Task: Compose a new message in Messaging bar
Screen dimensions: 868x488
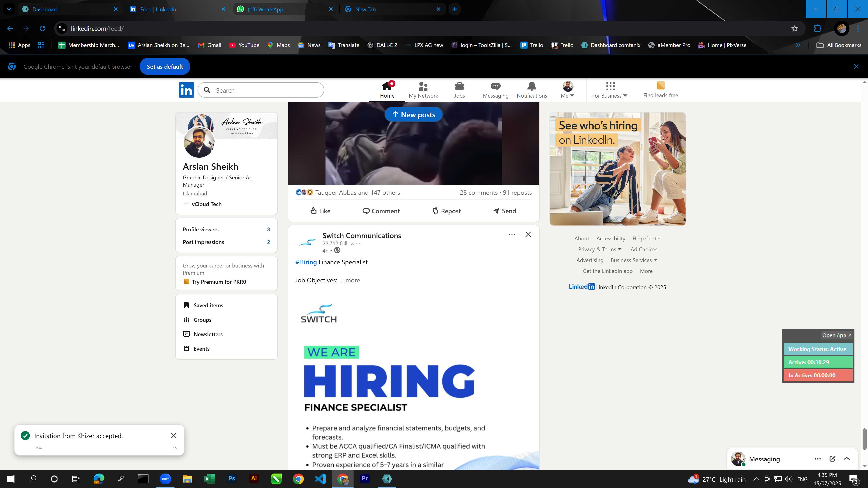Action: click(832, 459)
